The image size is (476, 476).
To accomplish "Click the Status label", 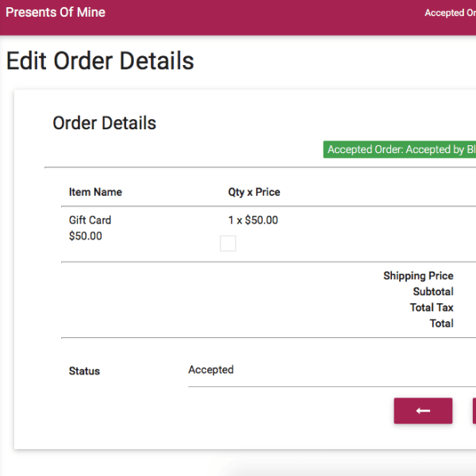I will point(84,371).
